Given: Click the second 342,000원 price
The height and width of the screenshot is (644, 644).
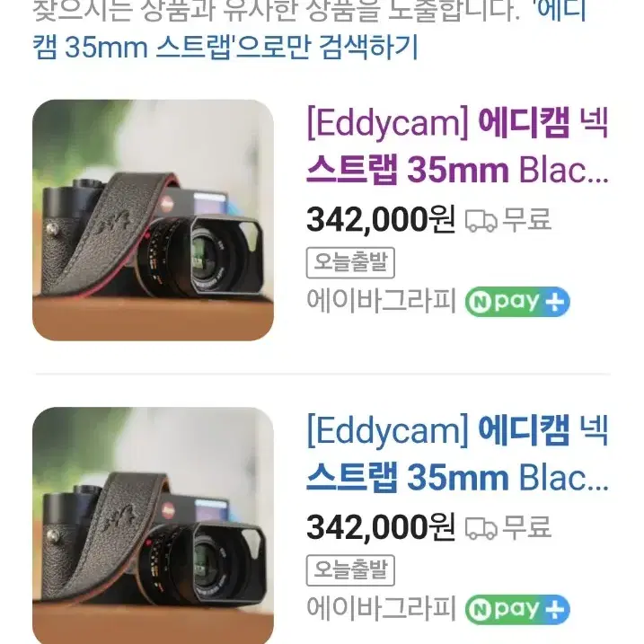Looking at the screenshot, I should tap(381, 527).
